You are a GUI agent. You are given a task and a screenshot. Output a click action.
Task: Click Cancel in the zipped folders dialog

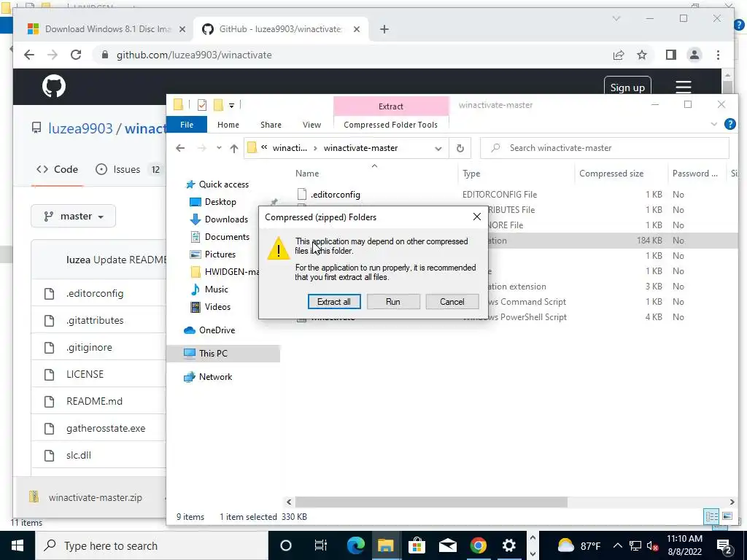tap(452, 301)
